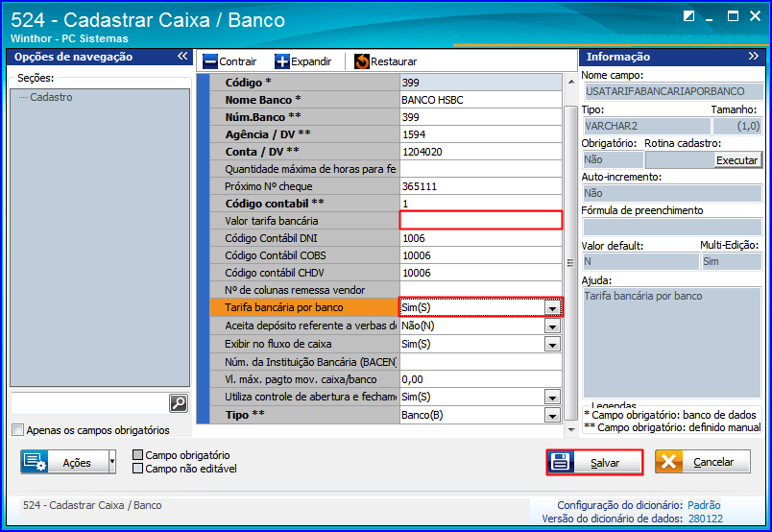The image size is (772, 532).
Task: Maximize the 524 Cadastrar Caixa window
Action: tap(733, 15)
